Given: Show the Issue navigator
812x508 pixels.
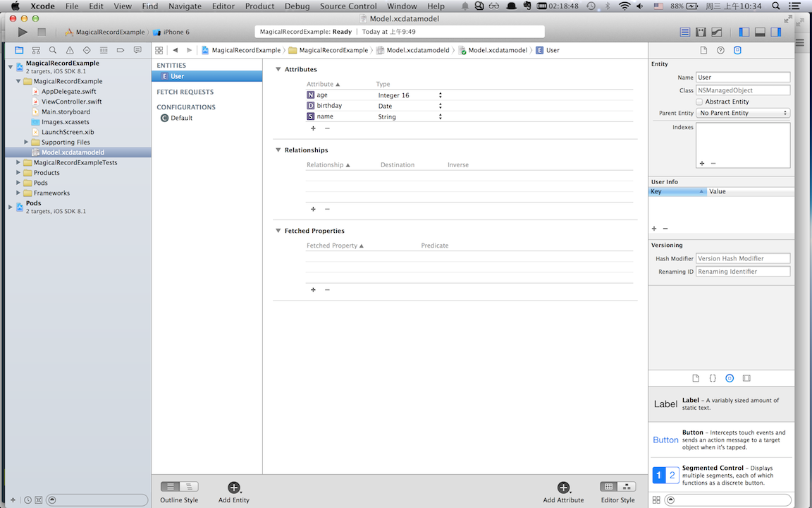Looking at the screenshot, I should point(70,50).
